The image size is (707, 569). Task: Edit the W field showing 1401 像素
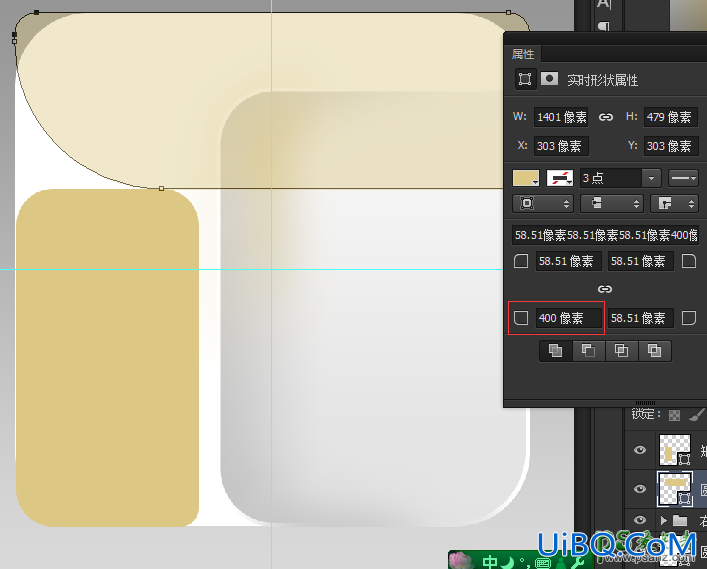click(561, 117)
